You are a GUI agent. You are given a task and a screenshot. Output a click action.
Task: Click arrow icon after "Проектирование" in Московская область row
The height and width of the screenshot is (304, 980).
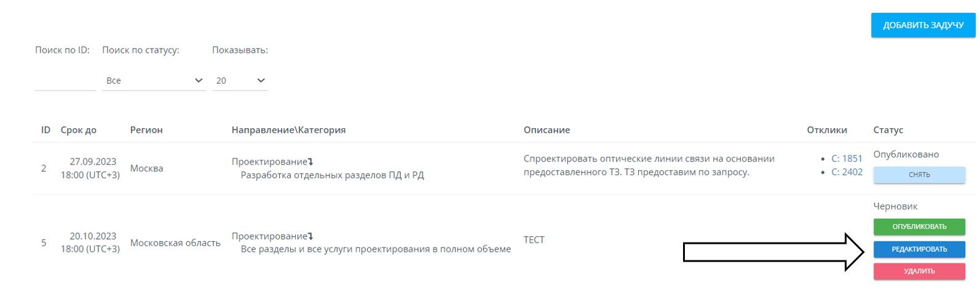click(310, 236)
